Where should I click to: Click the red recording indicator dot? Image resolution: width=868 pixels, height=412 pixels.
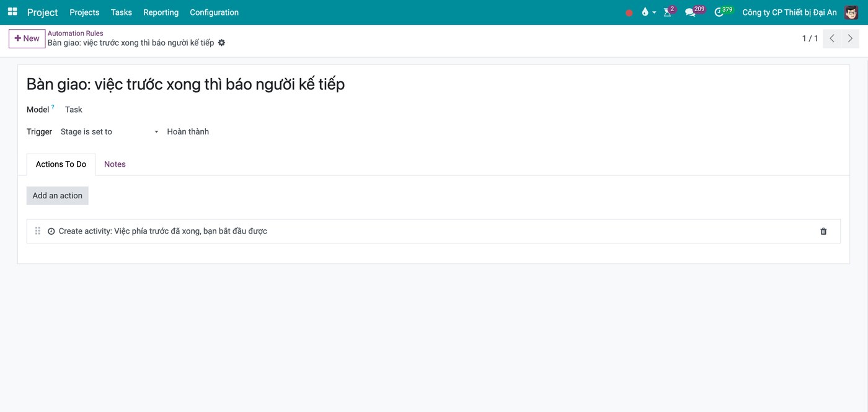click(629, 13)
